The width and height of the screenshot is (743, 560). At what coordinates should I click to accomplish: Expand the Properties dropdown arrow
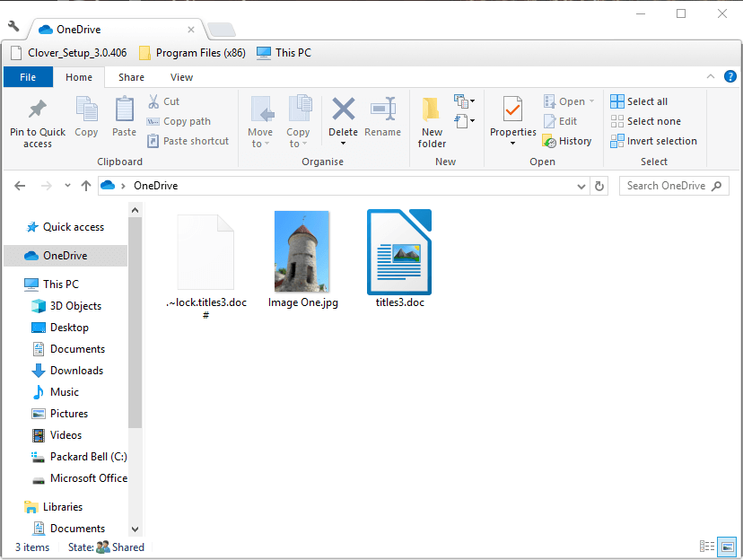pos(512,144)
